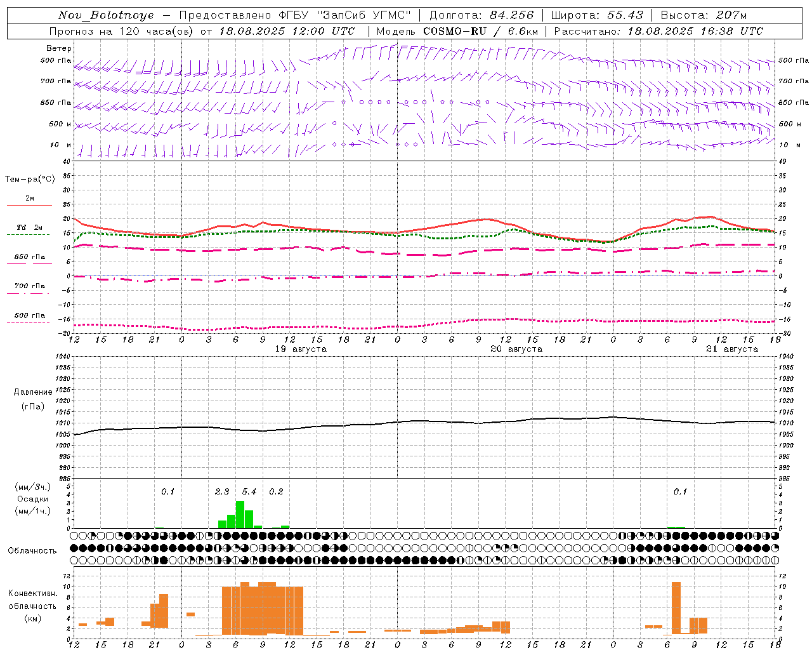Click the 19 августа date label

[301, 349]
